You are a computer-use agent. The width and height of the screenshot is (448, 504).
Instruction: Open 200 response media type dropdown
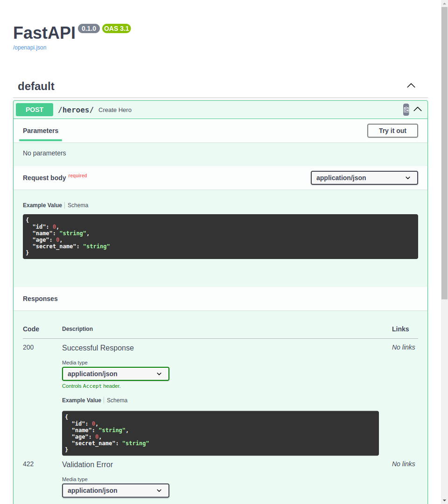115,374
